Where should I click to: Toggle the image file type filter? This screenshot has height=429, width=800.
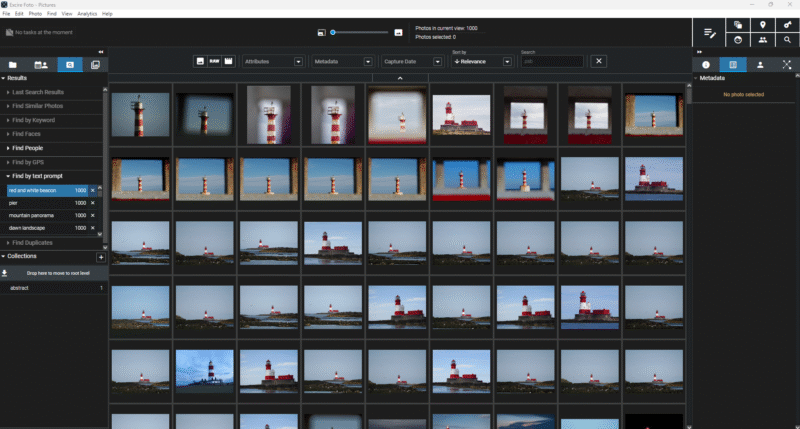[x=201, y=61]
